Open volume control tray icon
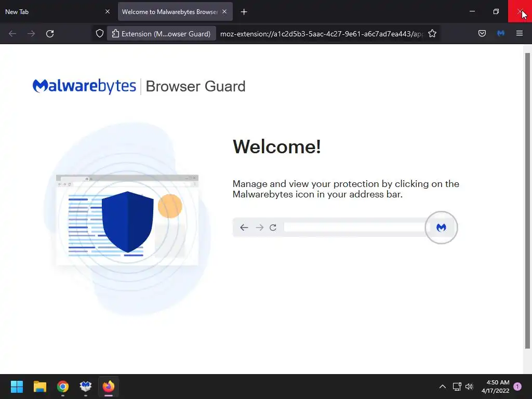This screenshot has width=532, height=399. tap(469, 387)
